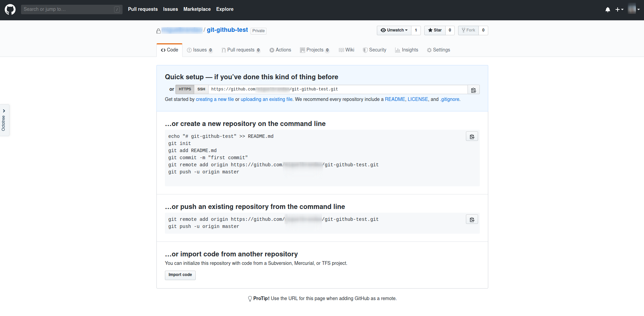Image resolution: width=644 pixels, height=316 pixels.
Task: Copy the create new repository commands
Action: (x=472, y=136)
